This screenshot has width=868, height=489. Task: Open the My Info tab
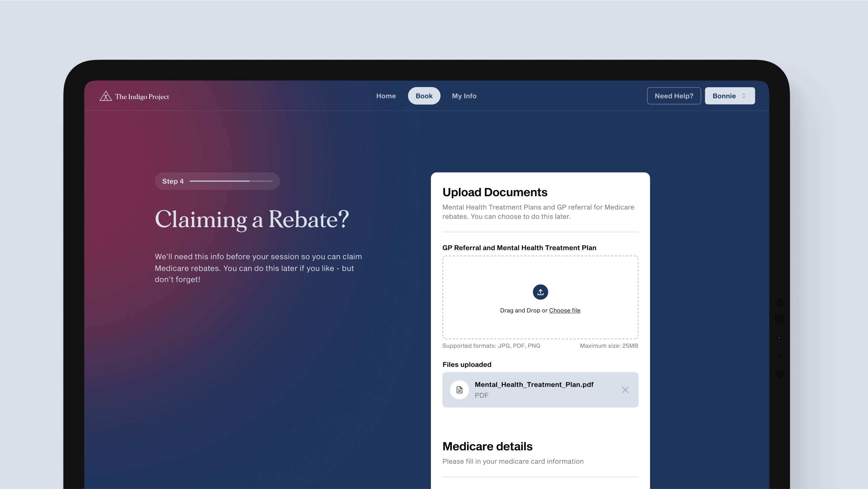pos(464,96)
